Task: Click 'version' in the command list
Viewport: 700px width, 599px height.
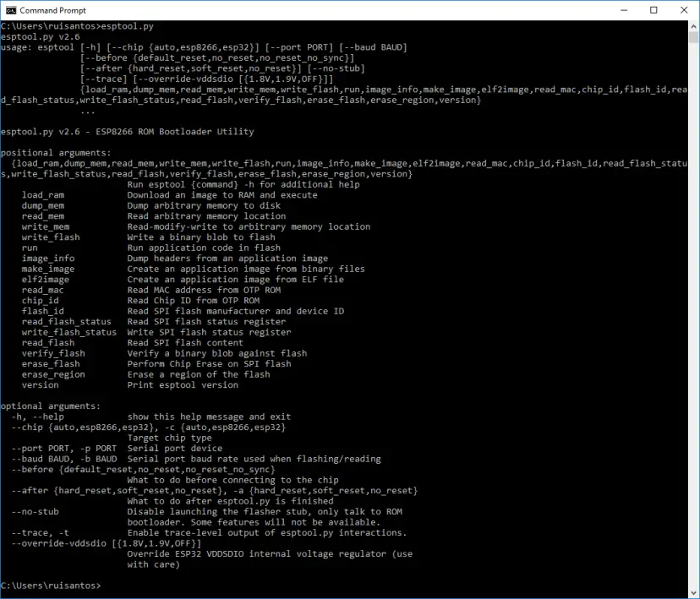Action: 41,385
